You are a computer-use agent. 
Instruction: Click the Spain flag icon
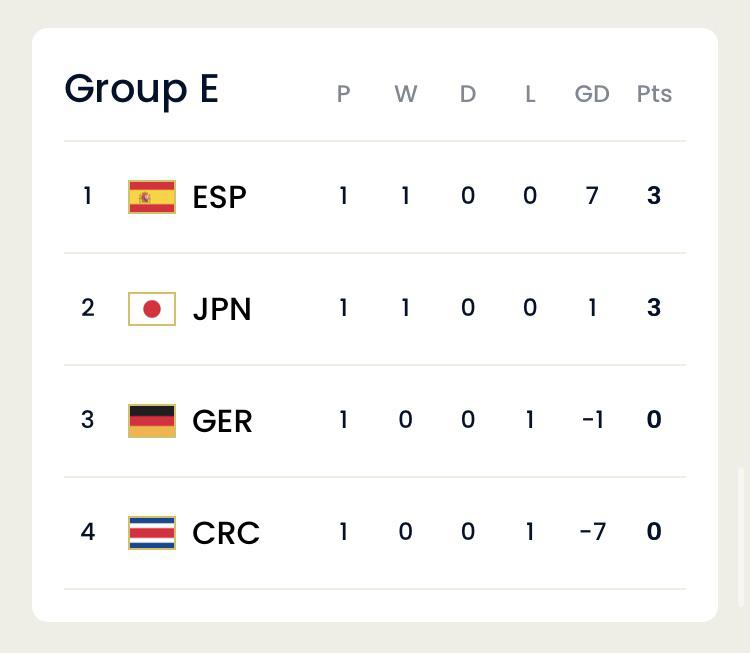[x=152, y=197]
